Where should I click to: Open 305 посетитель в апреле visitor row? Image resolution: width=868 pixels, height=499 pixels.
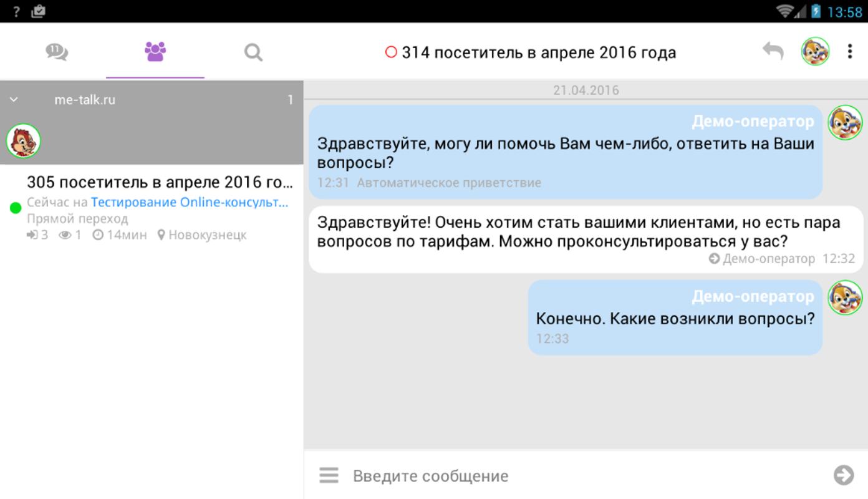(x=152, y=208)
